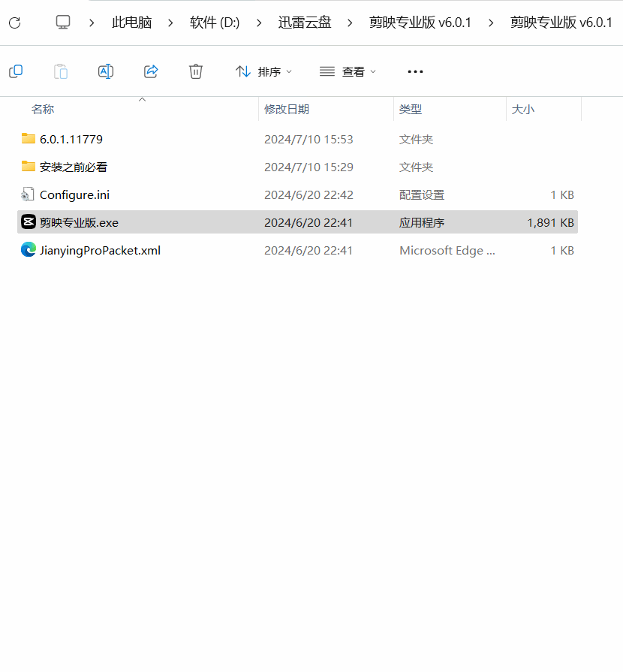
Task: Click 配置设置 type cell
Action: 422,195
